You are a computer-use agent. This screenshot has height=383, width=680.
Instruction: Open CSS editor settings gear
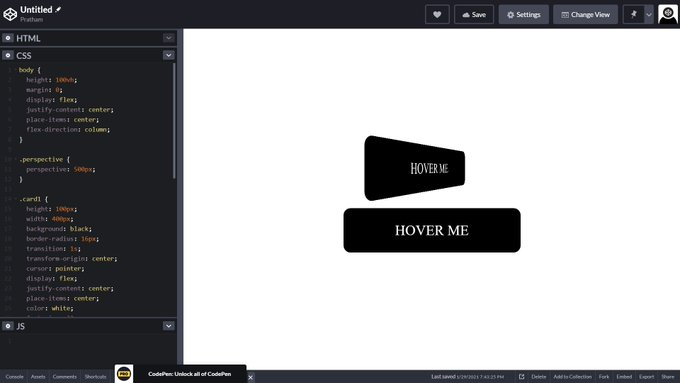[x=8, y=55]
